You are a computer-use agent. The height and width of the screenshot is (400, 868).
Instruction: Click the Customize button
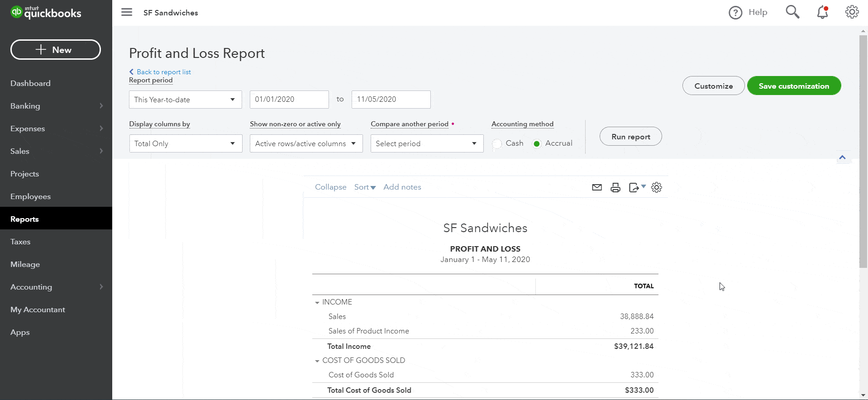click(714, 86)
